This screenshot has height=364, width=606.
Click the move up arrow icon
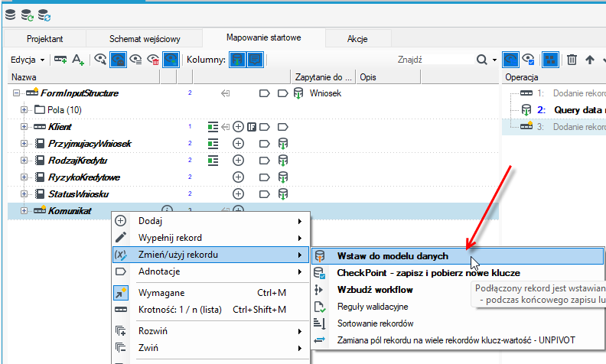click(590, 60)
